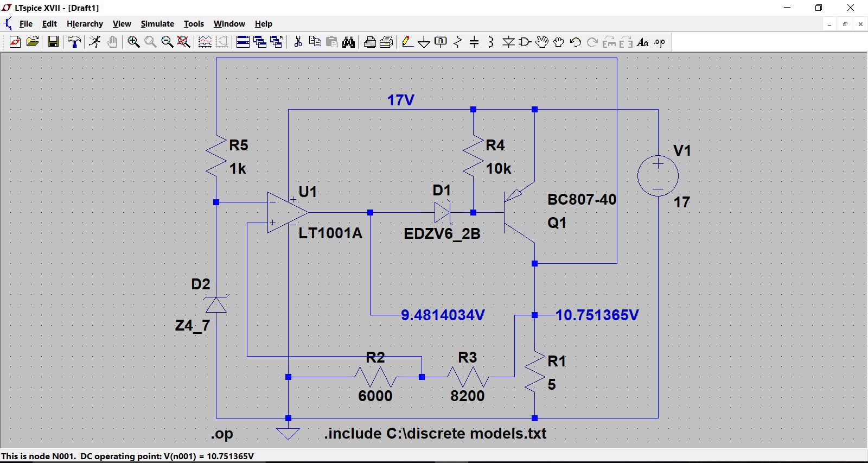Screen dimensions: 868x463
Task: Run the simulation
Action: tap(95, 42)
